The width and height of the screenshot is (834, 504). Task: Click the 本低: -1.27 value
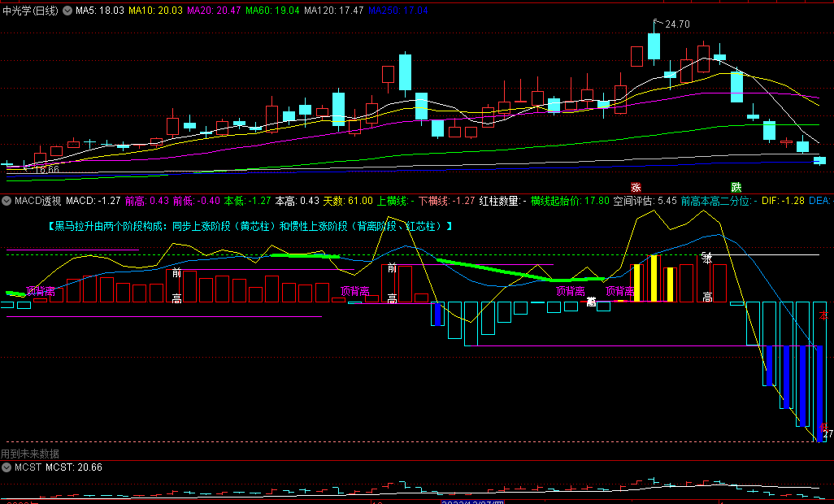coord(247,201)
